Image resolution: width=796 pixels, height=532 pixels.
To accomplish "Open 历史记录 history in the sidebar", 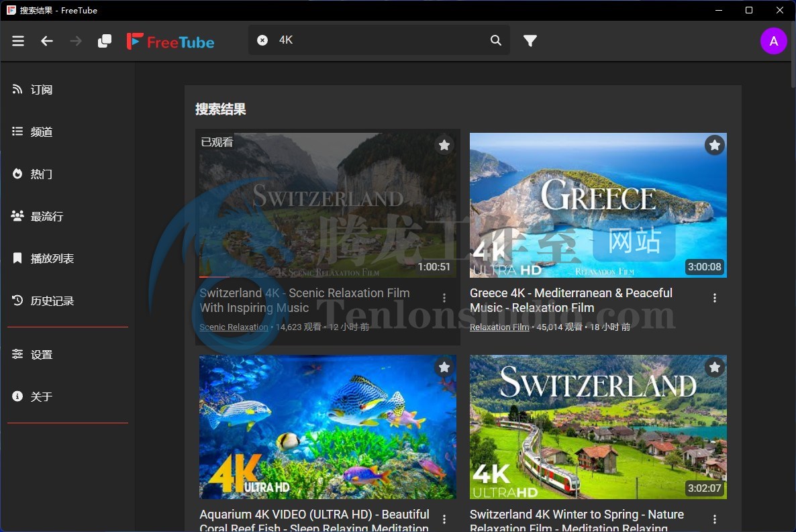I will pyautogui.click(x=68, y=301).
